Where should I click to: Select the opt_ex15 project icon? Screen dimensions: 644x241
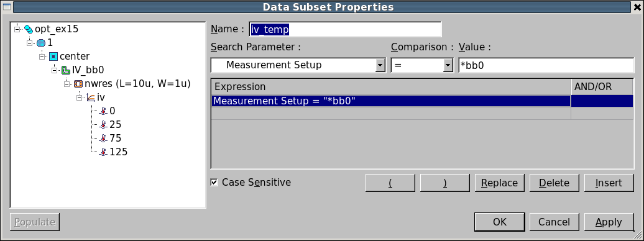coord(29,29)
